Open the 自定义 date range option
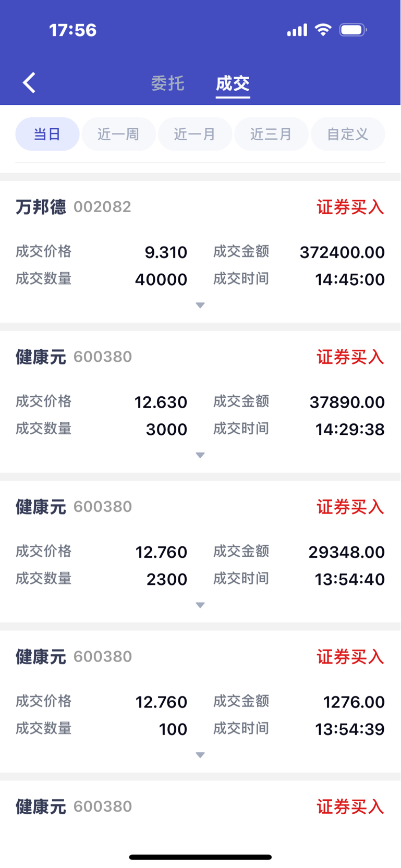Image resolution: width=401 pixels, height=868 pixels. coord(348,135)
